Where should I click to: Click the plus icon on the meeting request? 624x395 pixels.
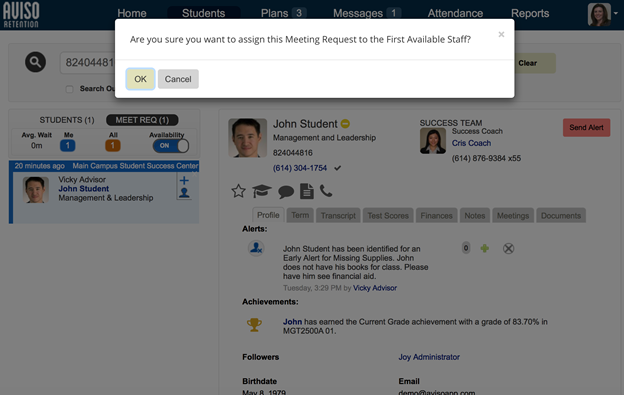(x=184, y=181)
